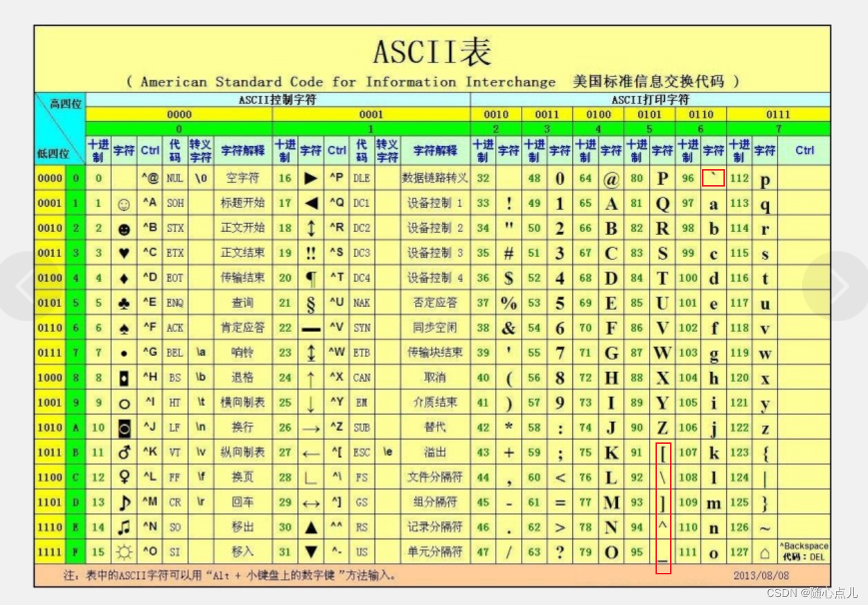
Task: Click the '文件分隔符' explanation cell
Action: point(435,477)
